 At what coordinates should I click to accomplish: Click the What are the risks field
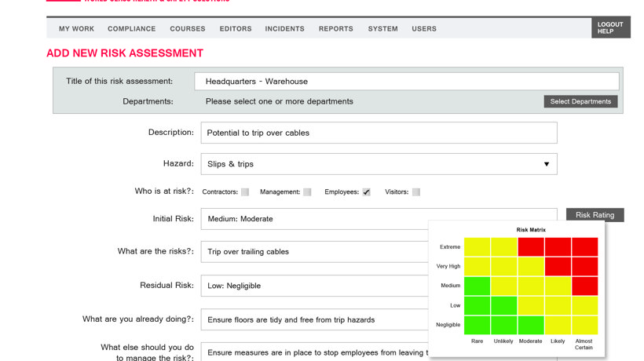coord(315,251)
